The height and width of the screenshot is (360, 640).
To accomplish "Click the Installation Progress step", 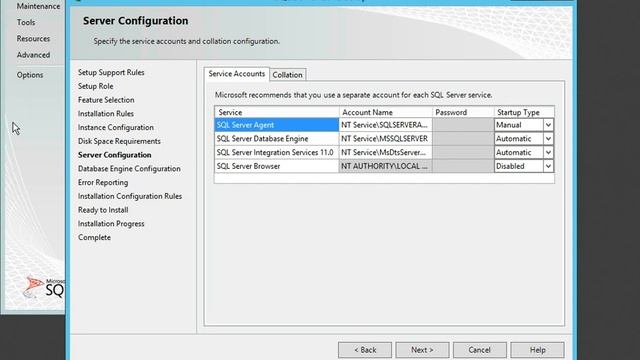I will click(x=111, y=224).
